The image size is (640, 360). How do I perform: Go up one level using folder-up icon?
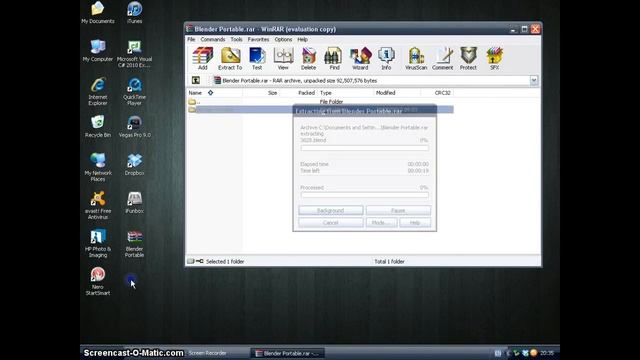tap(196, 80)
